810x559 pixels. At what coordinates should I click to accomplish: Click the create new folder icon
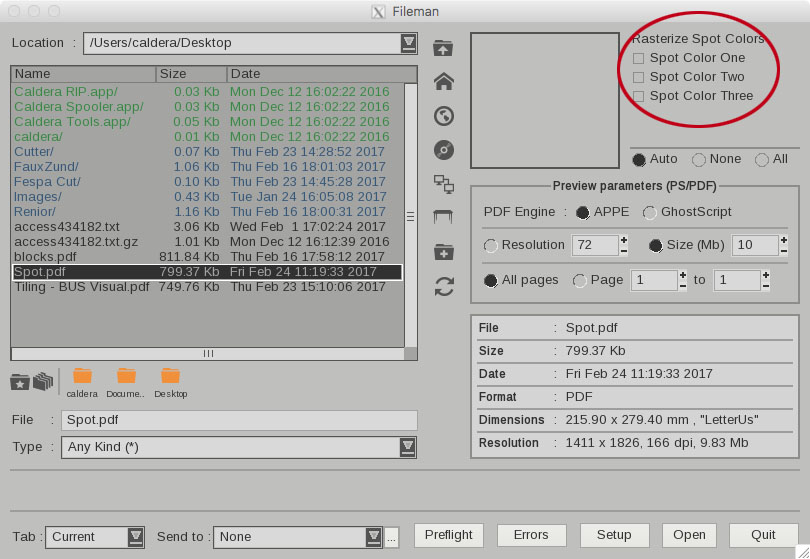pyautogui.click(x=444, y=252)
